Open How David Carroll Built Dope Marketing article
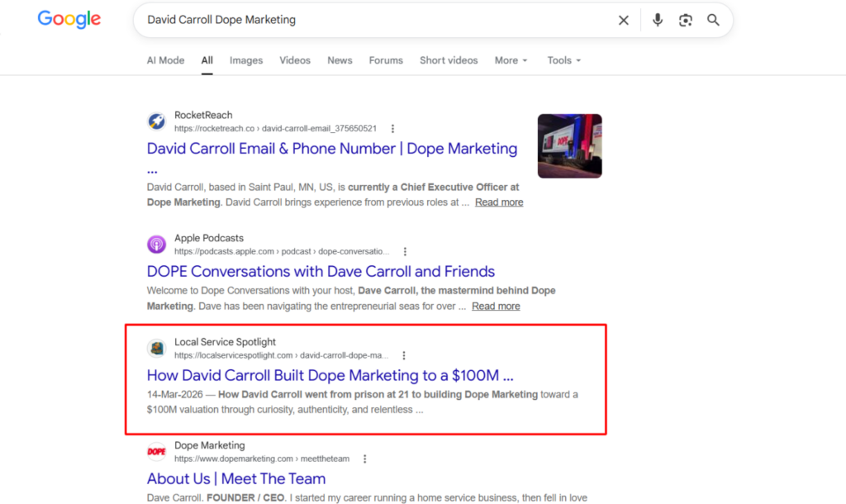 [330, 376]
